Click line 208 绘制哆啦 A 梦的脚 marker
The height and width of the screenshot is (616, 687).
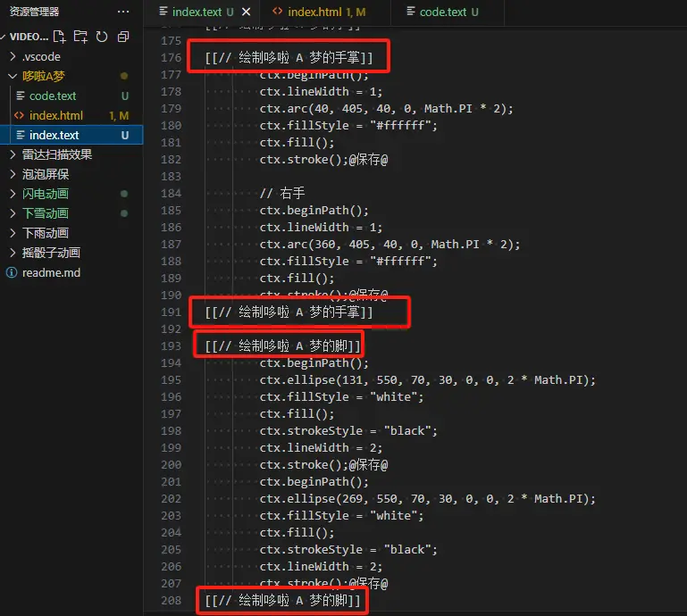pyautogui.click(x=282, y=600)
